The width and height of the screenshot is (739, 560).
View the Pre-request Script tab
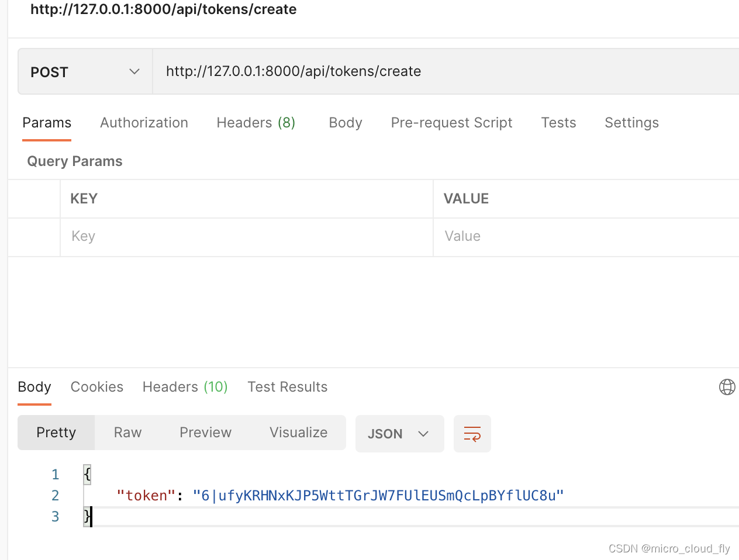[451, 123]
